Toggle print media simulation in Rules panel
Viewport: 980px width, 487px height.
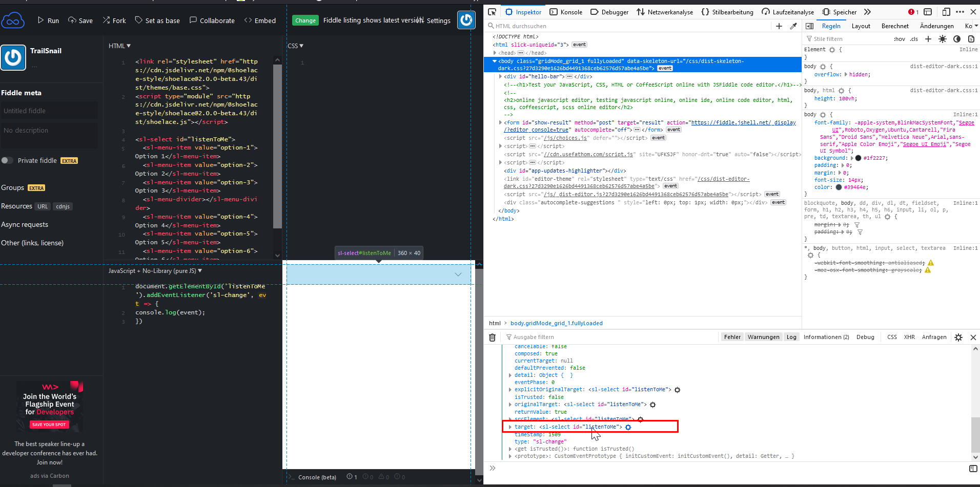[x=971, y=38]
